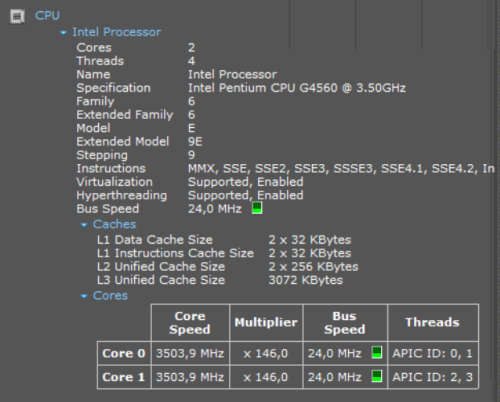Image resolution: width=500 pixels, height=402 pixels.
Task: Click the Bus Speed column header
Action: 345,323
